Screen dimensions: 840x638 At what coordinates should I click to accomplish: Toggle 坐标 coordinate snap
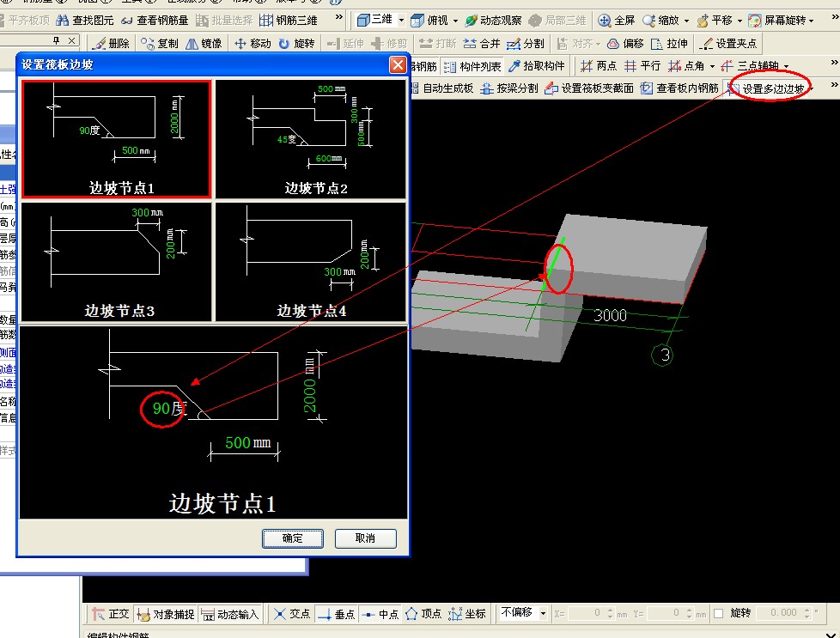tap(467, 614)
